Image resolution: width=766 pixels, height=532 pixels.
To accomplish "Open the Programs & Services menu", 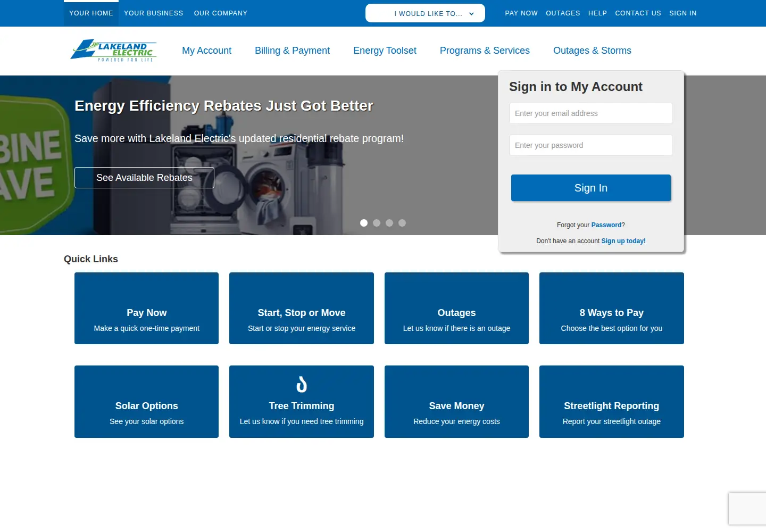I will [485, 51].
